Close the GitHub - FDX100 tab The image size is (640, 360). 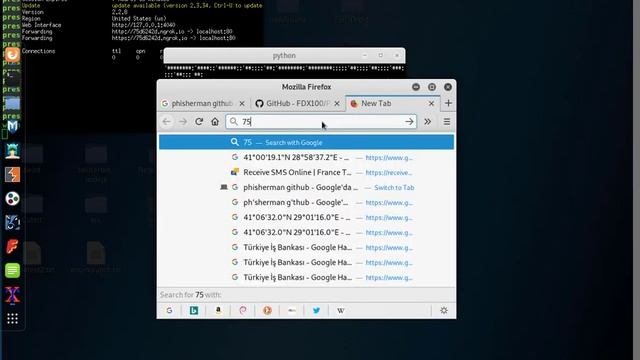(x=337, y=104)
